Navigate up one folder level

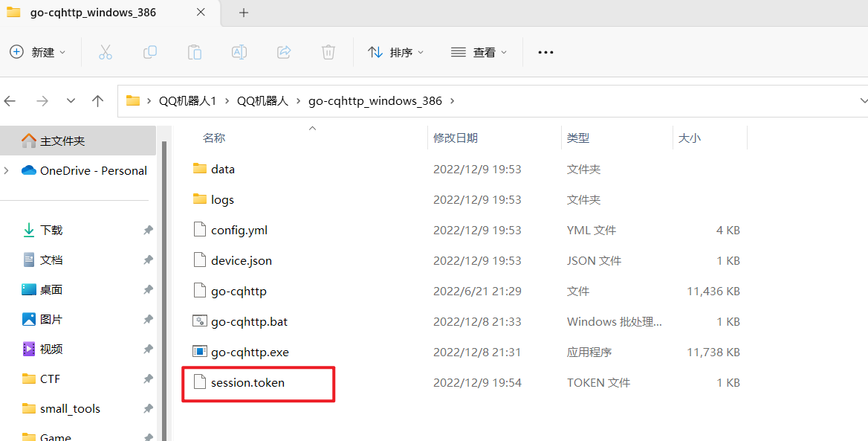97,100
